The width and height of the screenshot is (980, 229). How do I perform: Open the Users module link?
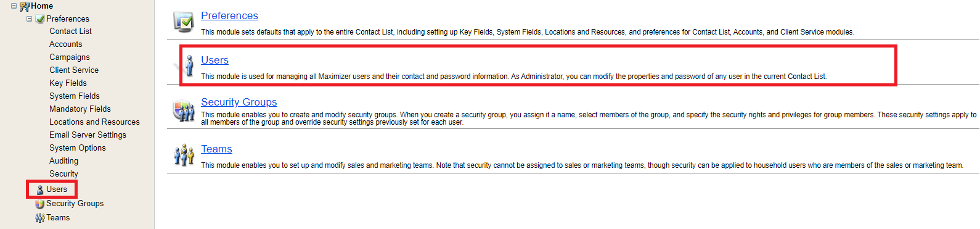click(214, 60)
